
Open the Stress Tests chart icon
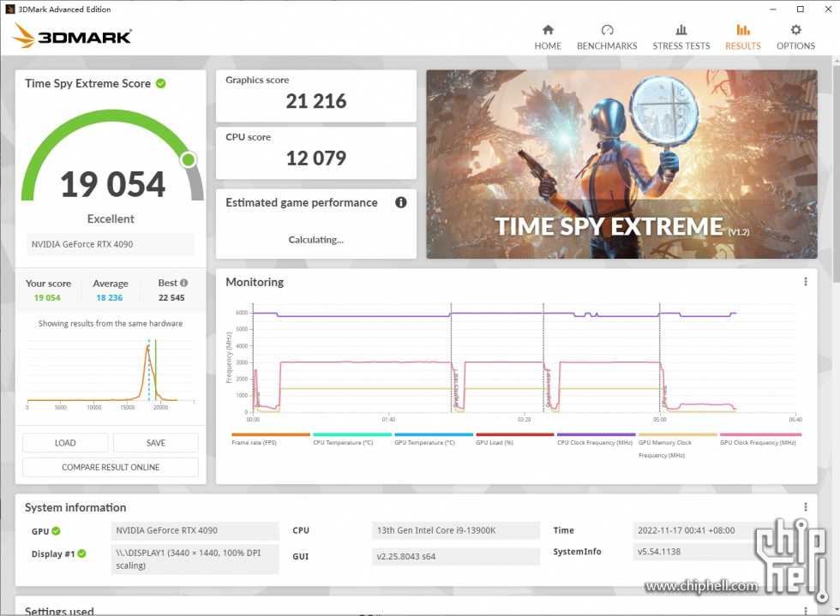tap(681, 29)
